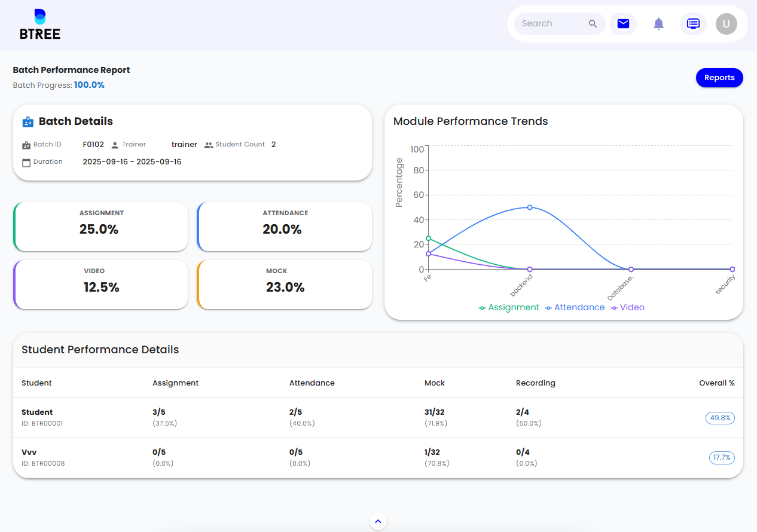Click the trainer name value
Screen dimensions: 757x532
coord(184,145)
